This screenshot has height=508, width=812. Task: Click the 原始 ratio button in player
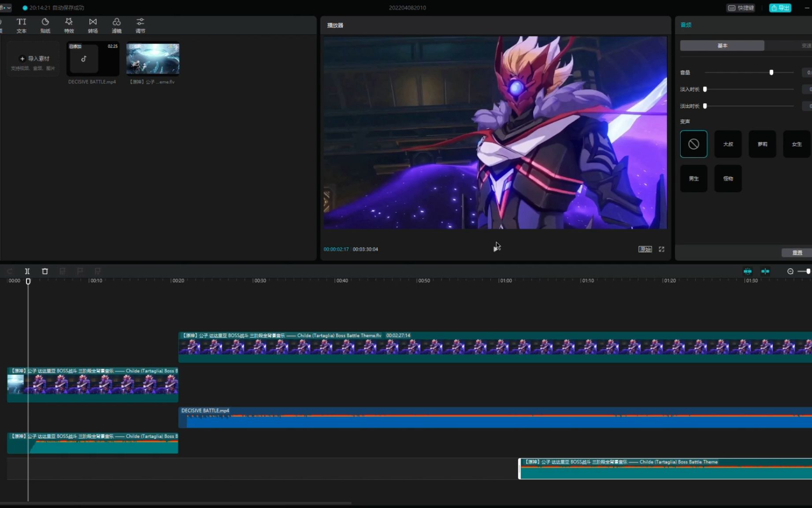point(645,249)
